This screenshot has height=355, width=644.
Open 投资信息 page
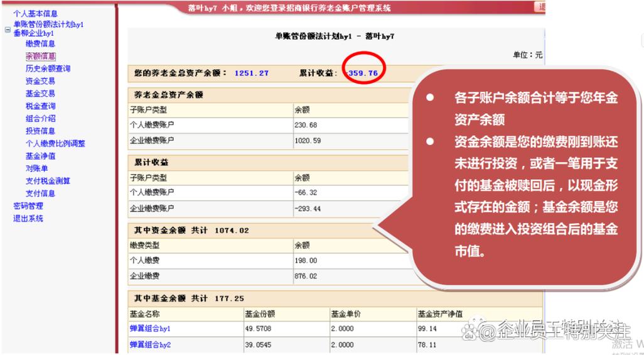(40, 131)
